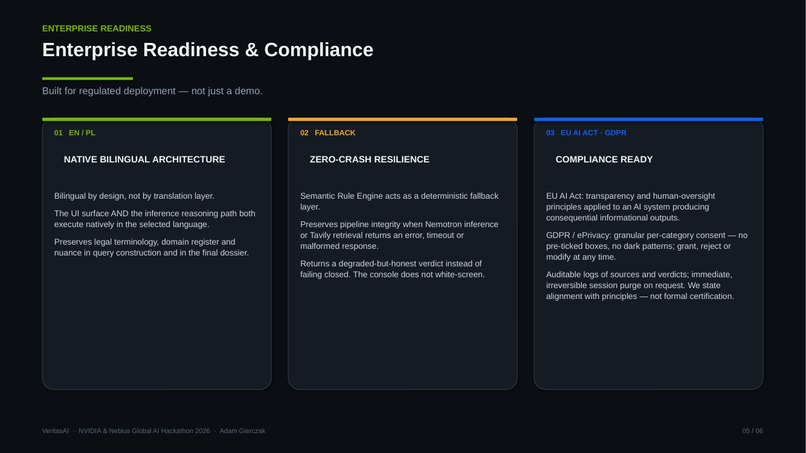
Task: Click the '01 EN / PL' card tag
Action: click(x=75, y=133)
